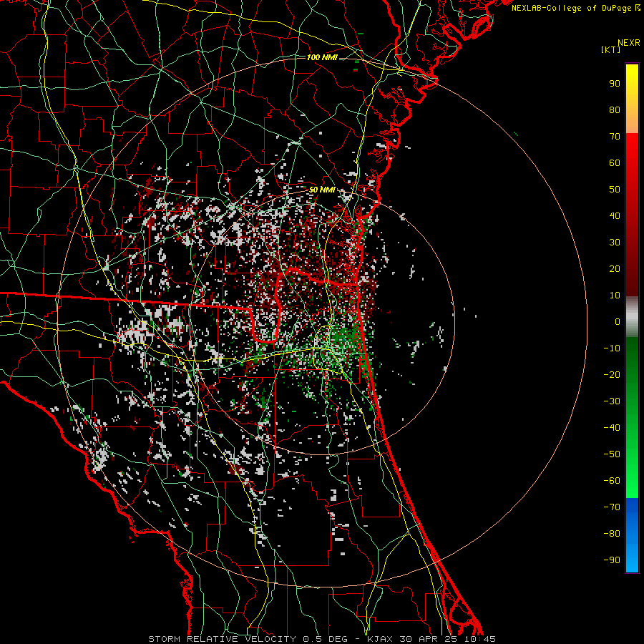The height and width of the screenshot is (644, 644).
Task: Click the -20 value on the velocity scale
Action: pyautogui.click(x=612, y=375)
